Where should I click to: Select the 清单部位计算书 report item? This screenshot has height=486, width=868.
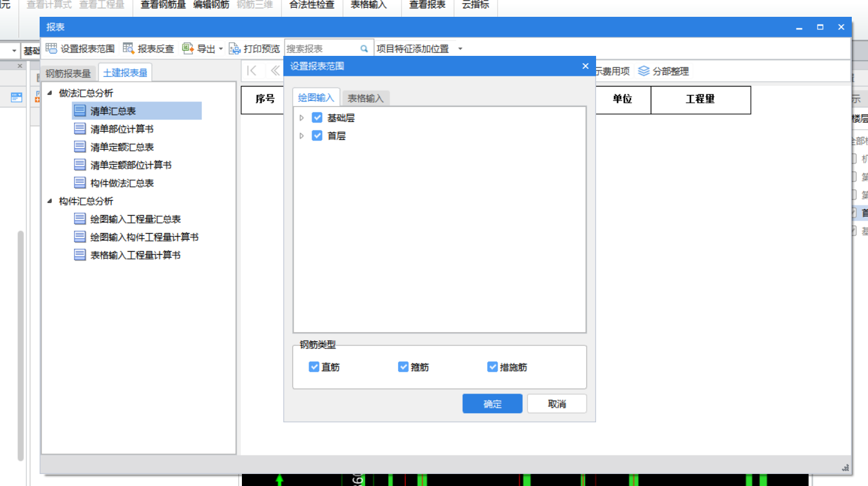(122, 129)
